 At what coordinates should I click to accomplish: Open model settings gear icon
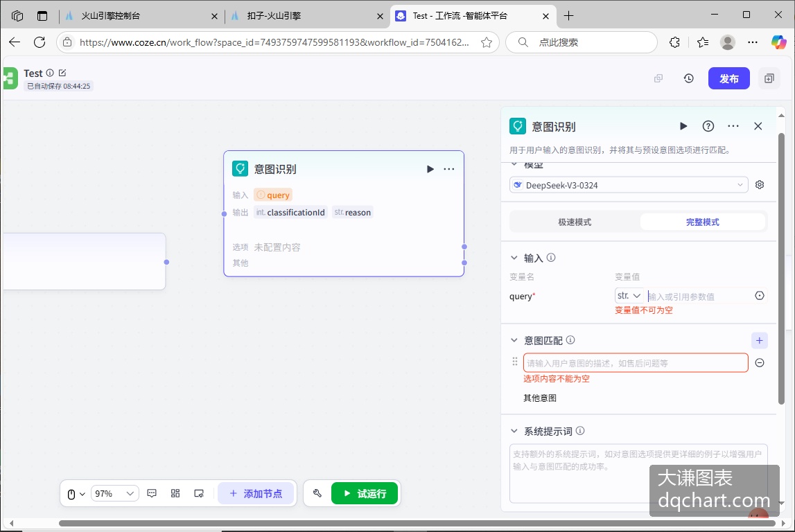760,185
